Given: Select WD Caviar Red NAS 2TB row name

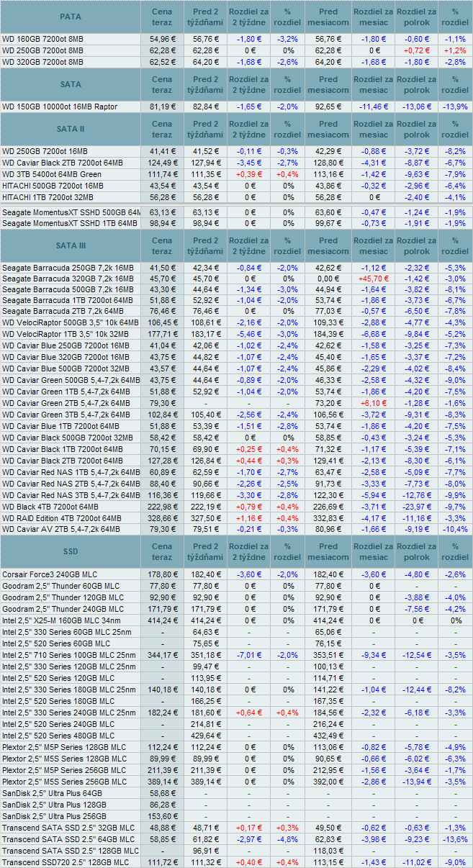Looking at the screenshot, I should 71,483.
